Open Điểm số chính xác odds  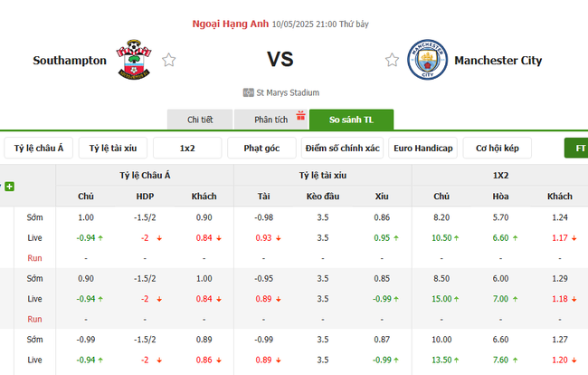click(343, 148)
